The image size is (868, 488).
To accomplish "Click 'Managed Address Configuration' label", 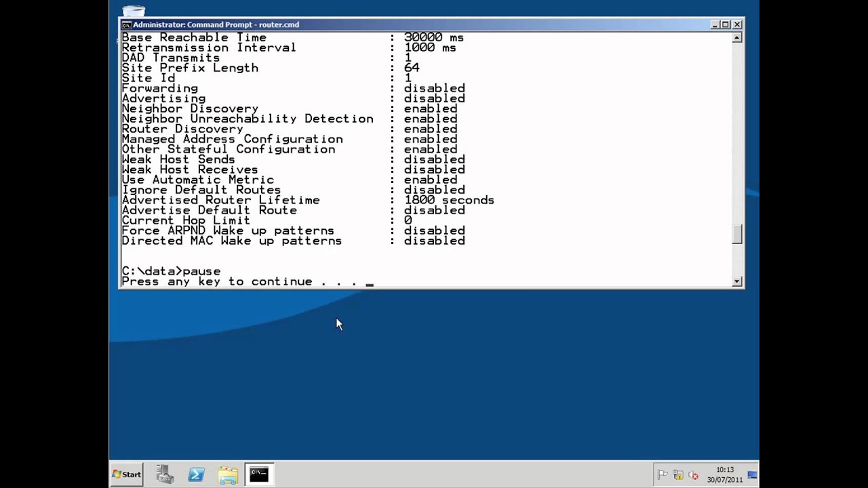I will [x=232, y=139].
